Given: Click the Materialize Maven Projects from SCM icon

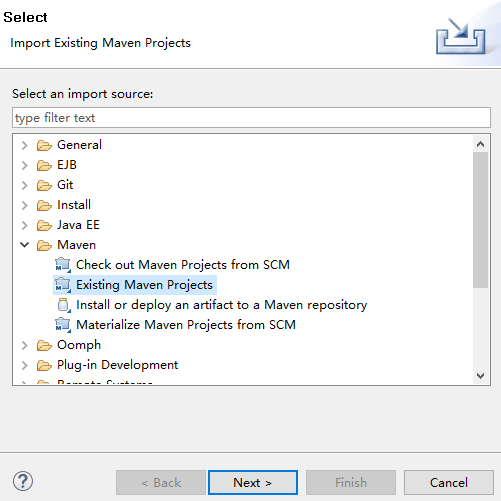Looking at the screenshot, I should [63, 325].
